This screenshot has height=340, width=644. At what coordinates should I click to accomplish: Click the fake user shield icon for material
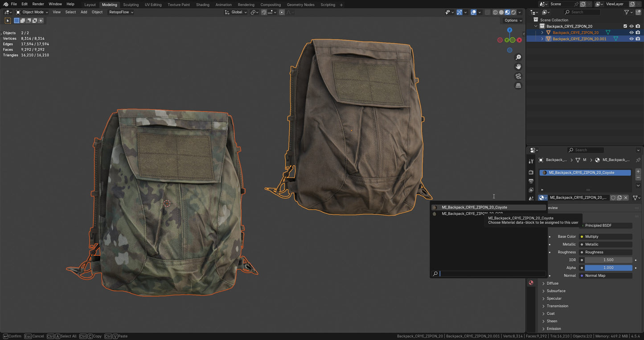pyautogui.click(x=614, y=197)
